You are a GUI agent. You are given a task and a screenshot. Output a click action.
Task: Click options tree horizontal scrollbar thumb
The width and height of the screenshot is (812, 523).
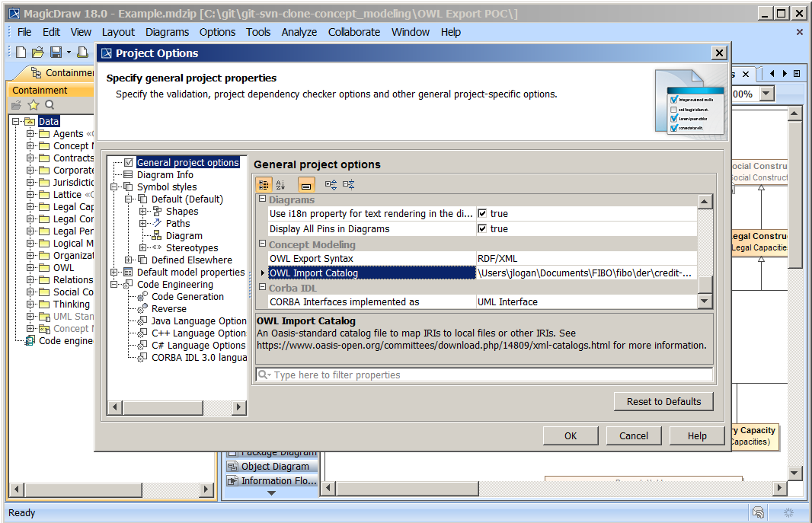point(162,407)
